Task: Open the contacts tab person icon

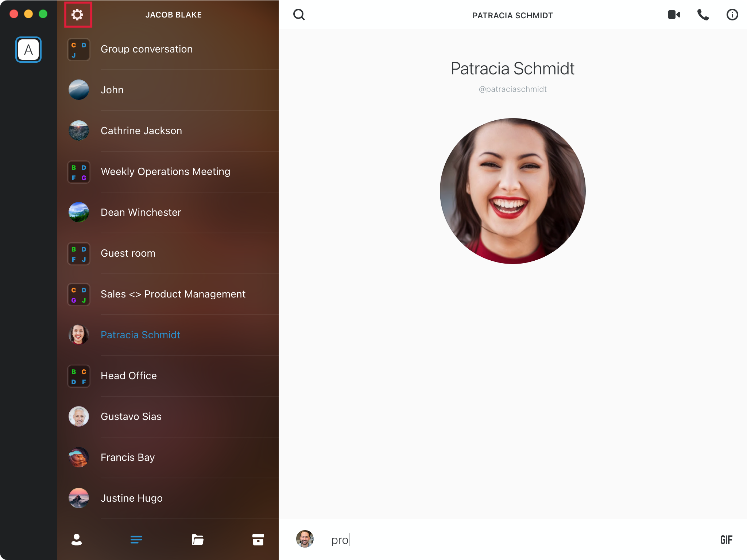Action: pyautogui.click(x=77, y=540)
